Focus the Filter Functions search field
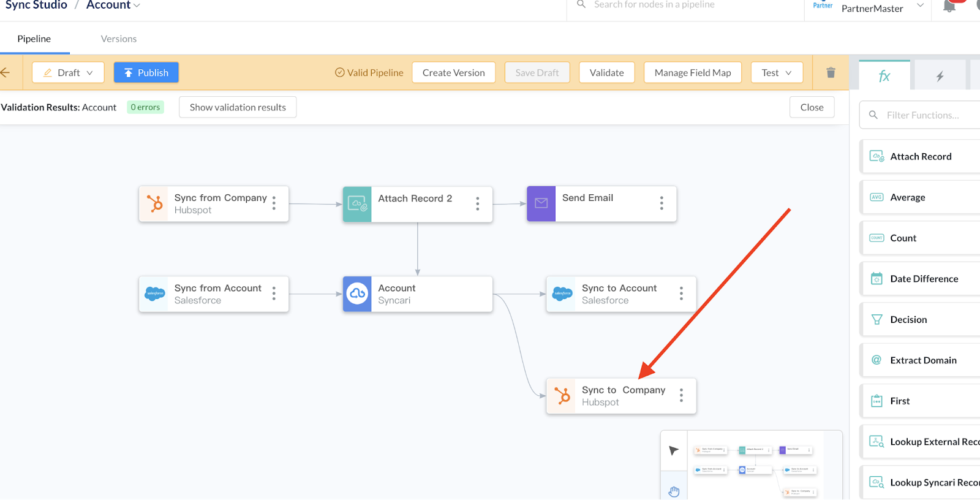Screen dimensions: 980x500 [x=921, y=115]
